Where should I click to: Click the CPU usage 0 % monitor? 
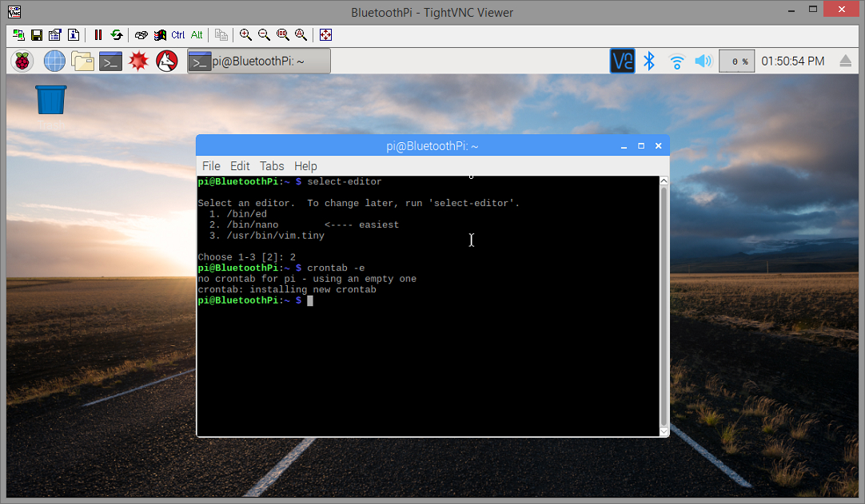pos(736,62)
